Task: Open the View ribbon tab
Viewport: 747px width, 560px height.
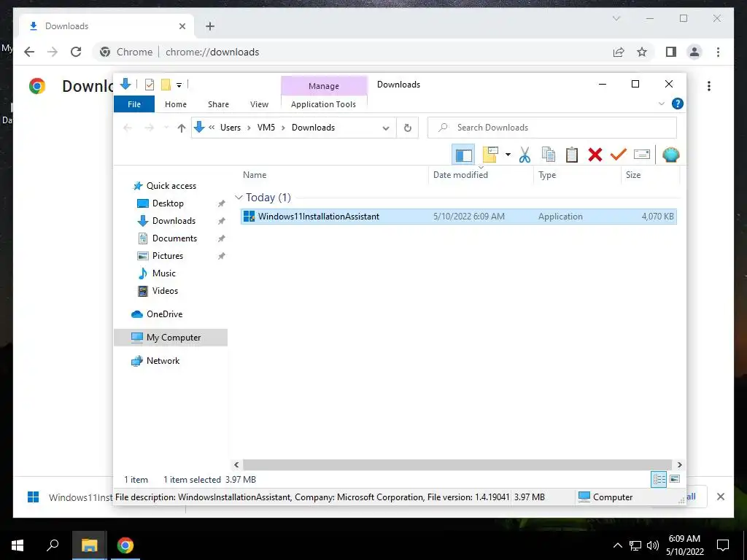Action: (259, 104)
